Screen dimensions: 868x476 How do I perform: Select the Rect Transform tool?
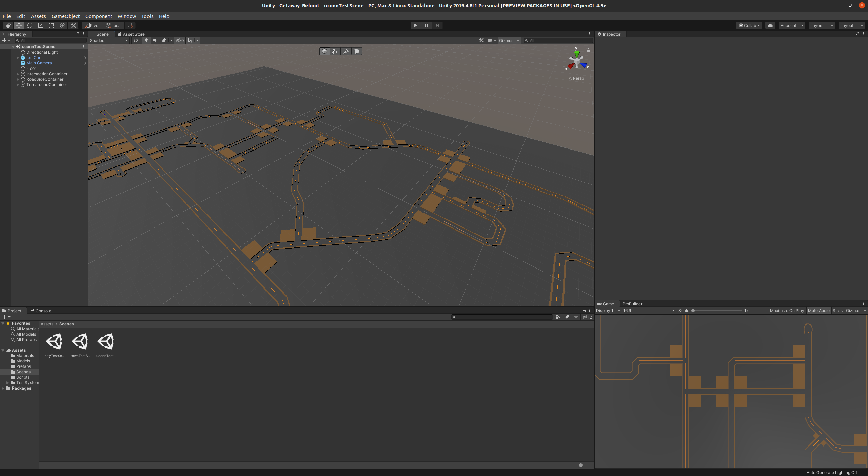click(52, 25)
